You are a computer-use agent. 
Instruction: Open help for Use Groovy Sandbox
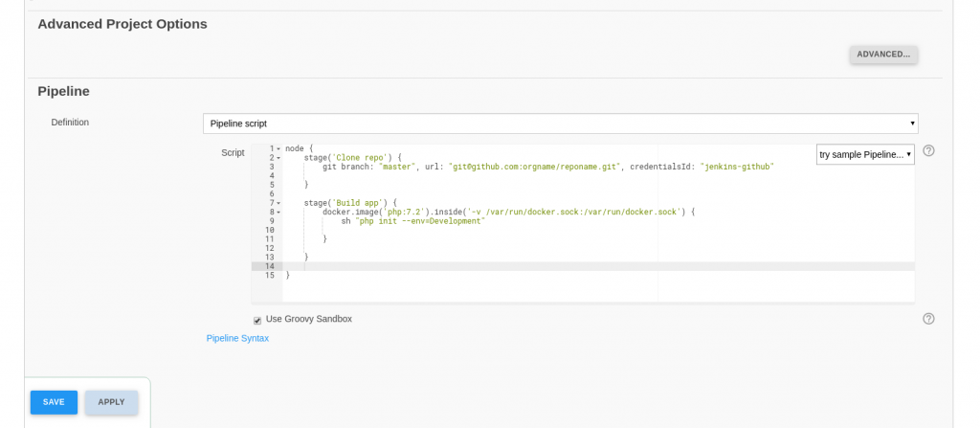(927, 319)
